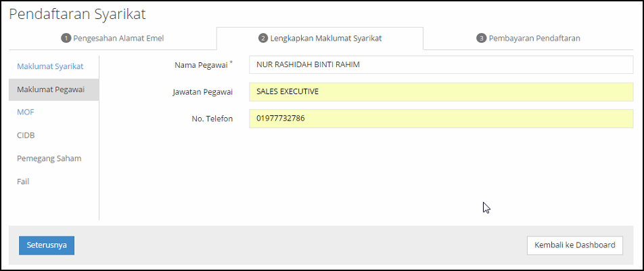Focus the Jawatan Pegawai input field
The width and height of the screenshot is (644, 271).
click(x=440, y=91)
